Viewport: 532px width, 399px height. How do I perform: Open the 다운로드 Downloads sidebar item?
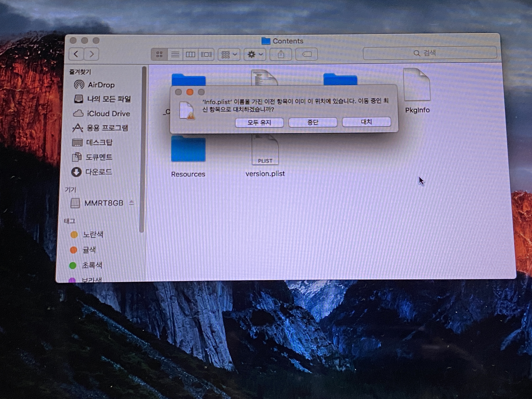coord(98,172)
